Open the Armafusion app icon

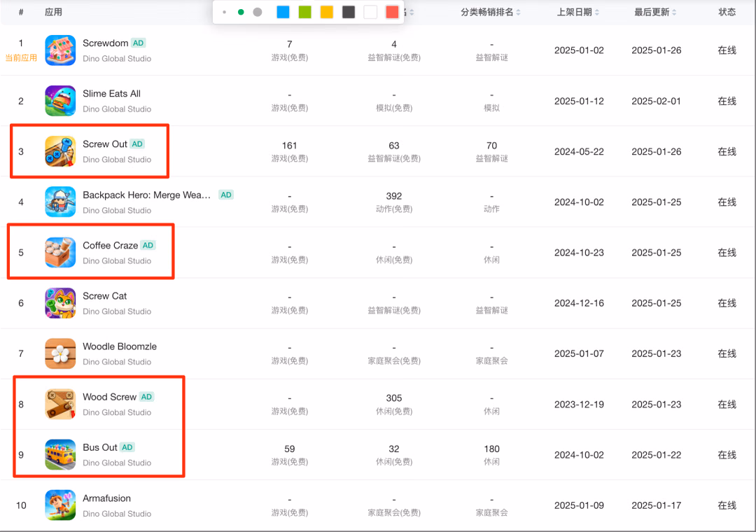(x=60, y=505)
